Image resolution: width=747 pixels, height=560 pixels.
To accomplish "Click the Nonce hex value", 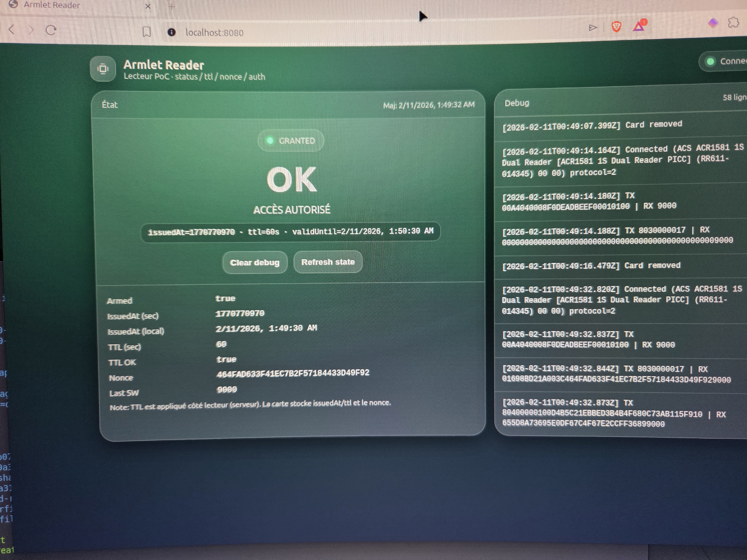I will (292, 374).
